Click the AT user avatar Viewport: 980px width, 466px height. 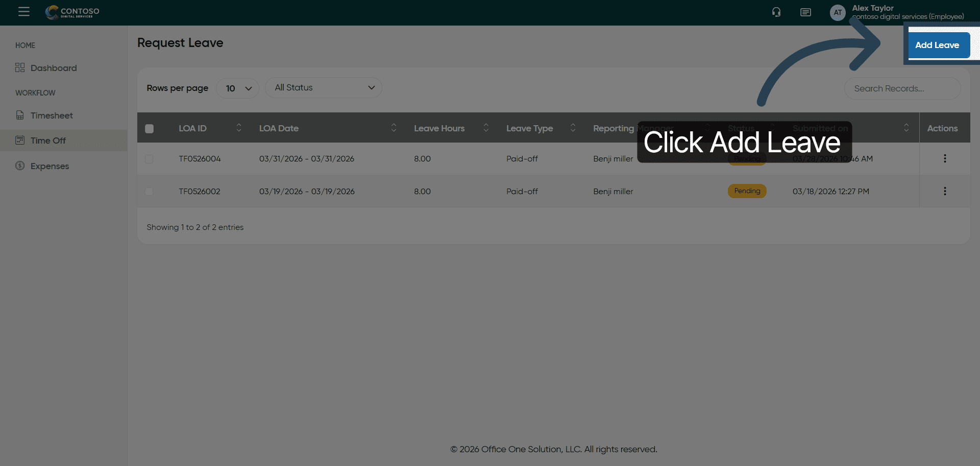838,13
